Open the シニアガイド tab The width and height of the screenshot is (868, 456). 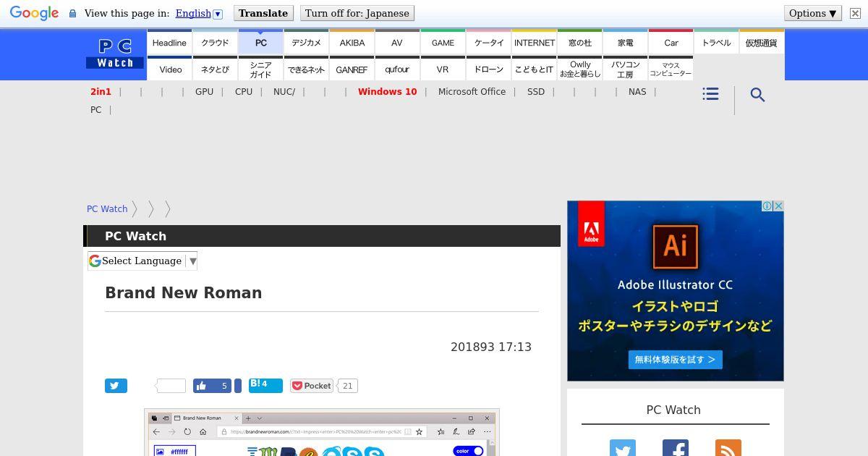pyautogui.click(x=260, y=69)
